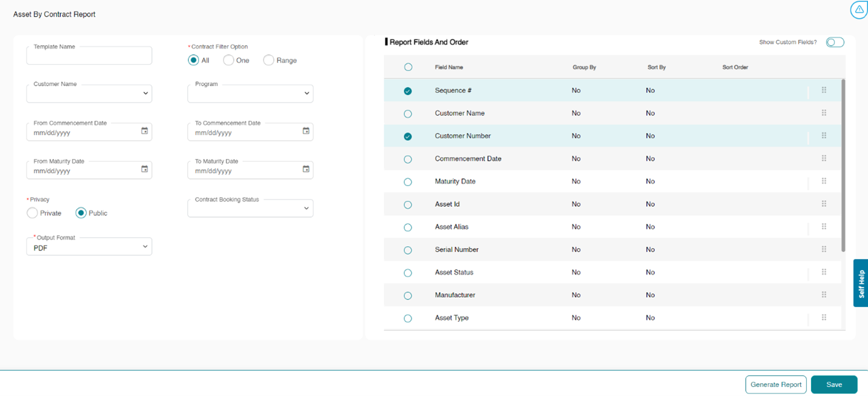Open calendar picker for From Commencement Date

[144, 131]
